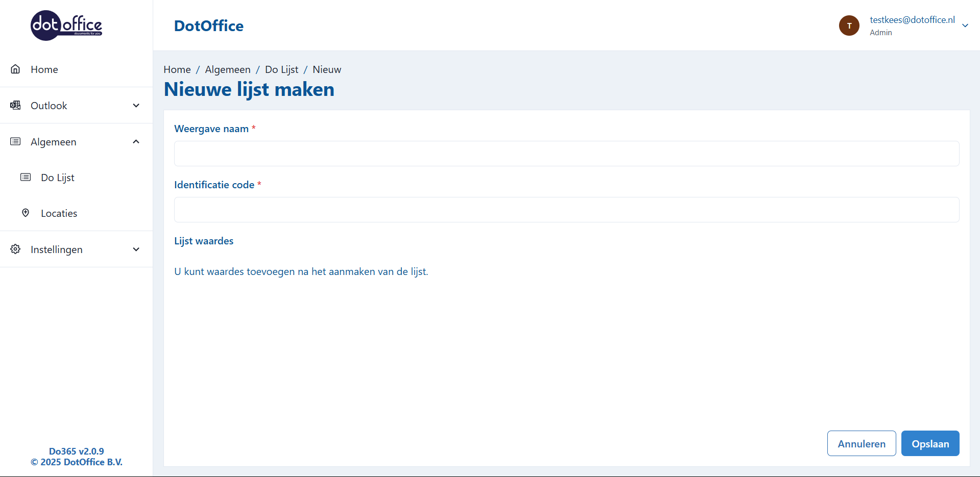
Task: Collapse the Algemeen menu chevron
Action: pos(136,141)
